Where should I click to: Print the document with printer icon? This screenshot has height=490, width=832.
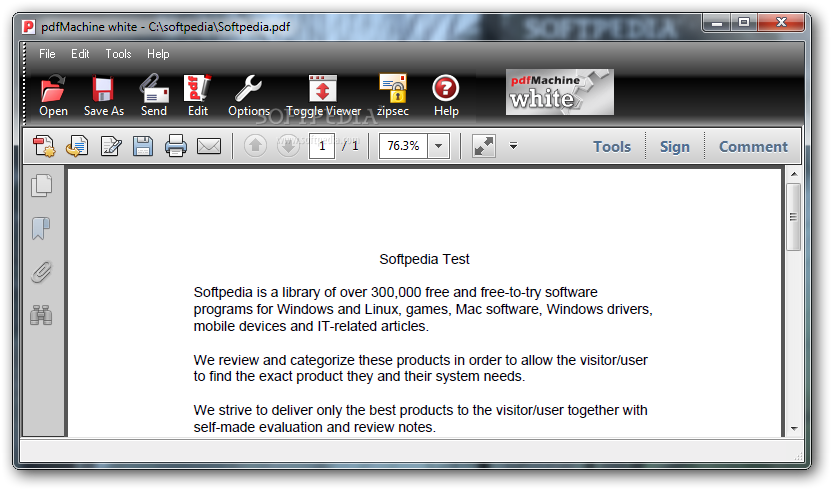[176, 146]
